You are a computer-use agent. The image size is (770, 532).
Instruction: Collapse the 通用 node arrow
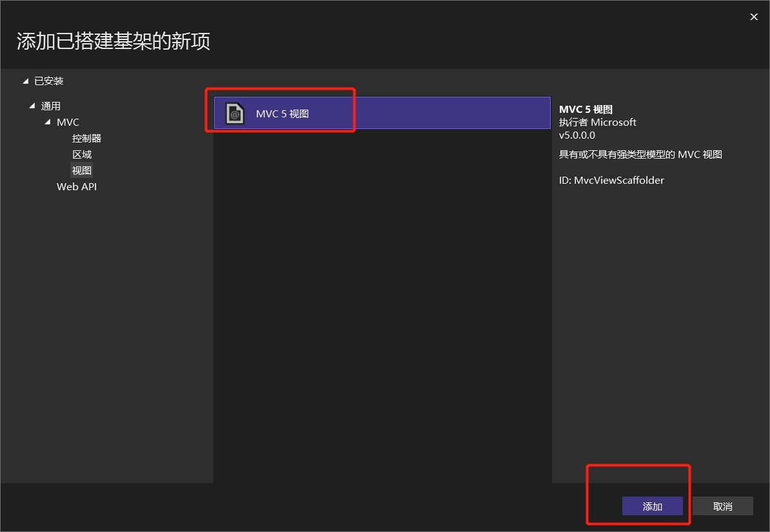(32, 106)
